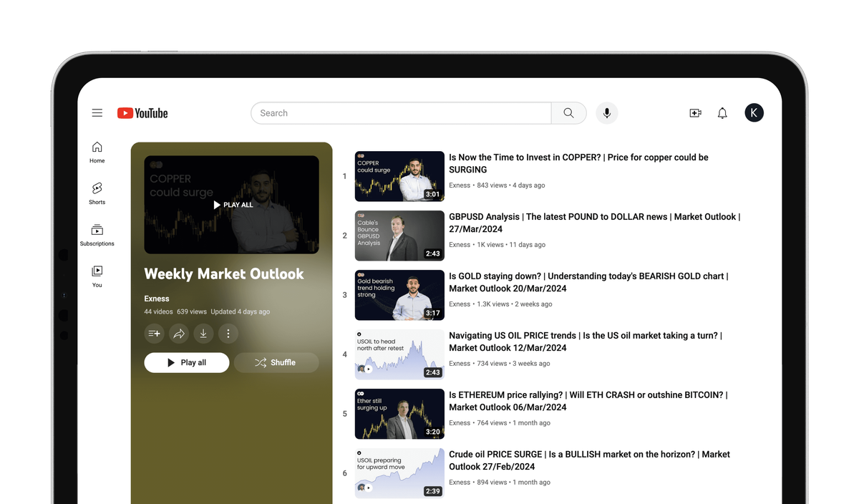Open the USOIL preparing upward move thumbnail
This screenshot has width=859, height=504.
(399, 473)
